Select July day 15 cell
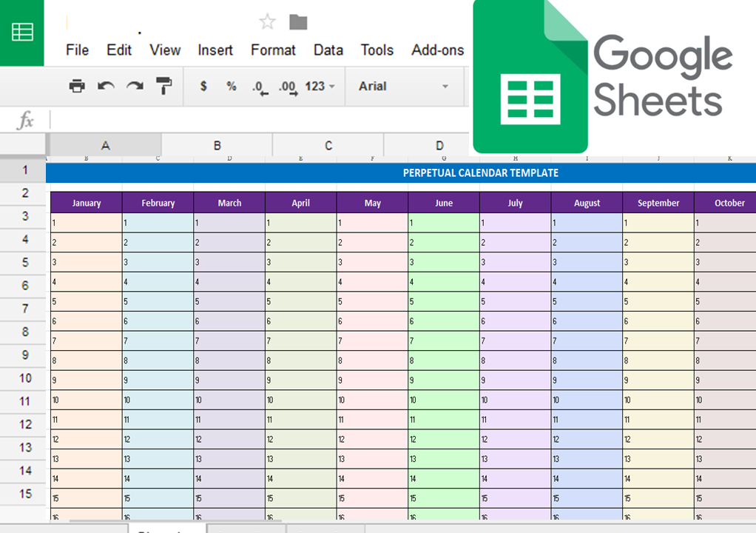This screenshot has height=533, width=756. tap(515, 498)
